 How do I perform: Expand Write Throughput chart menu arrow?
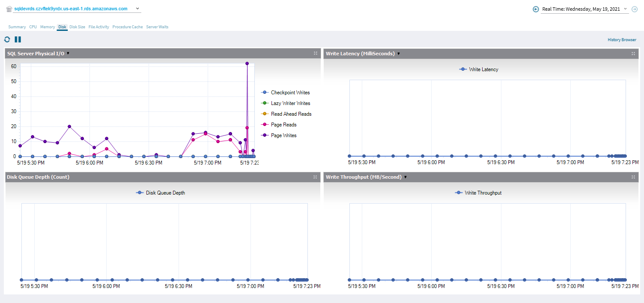[x=405, y=177]
